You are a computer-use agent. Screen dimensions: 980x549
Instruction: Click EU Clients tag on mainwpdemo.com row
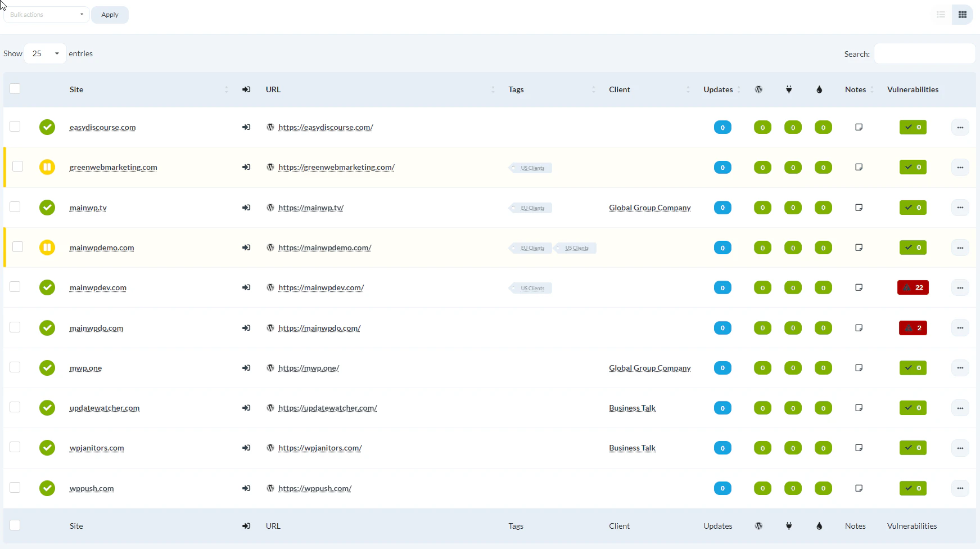(531, 248)
